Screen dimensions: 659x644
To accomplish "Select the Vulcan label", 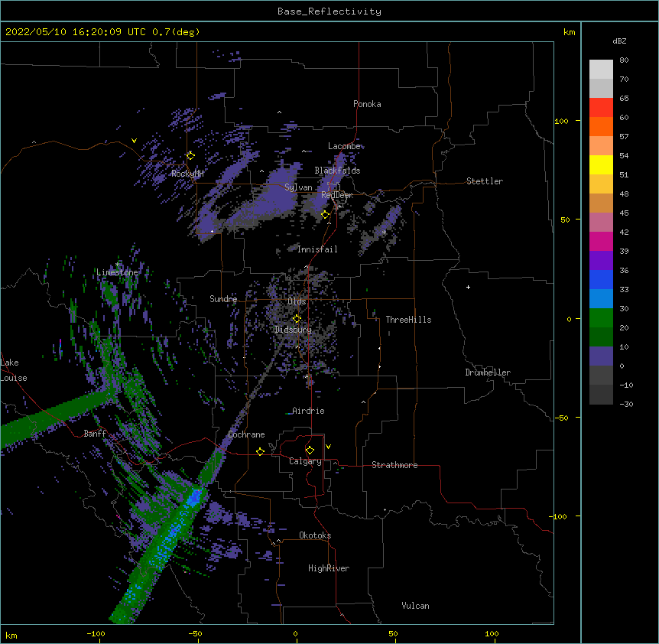I will (415, 606).
